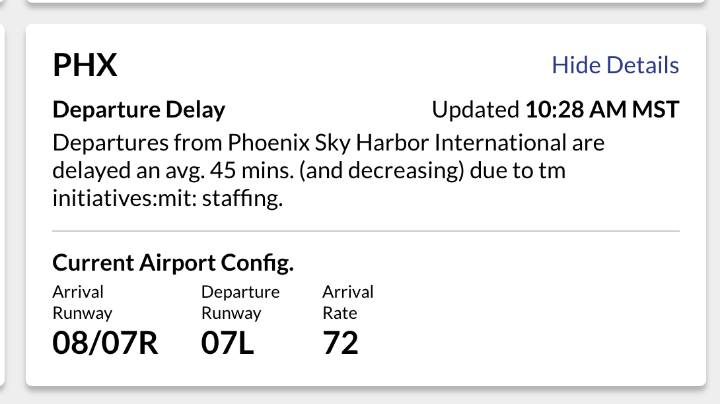Click the initiatives:mit: staffing reason text
720x404 pixels.
165,199
